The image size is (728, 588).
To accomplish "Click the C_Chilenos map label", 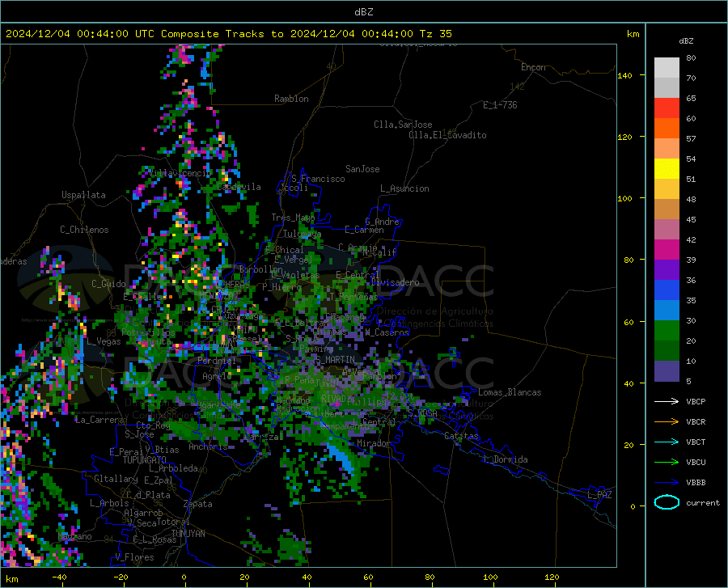I will [x=84, y=230].
